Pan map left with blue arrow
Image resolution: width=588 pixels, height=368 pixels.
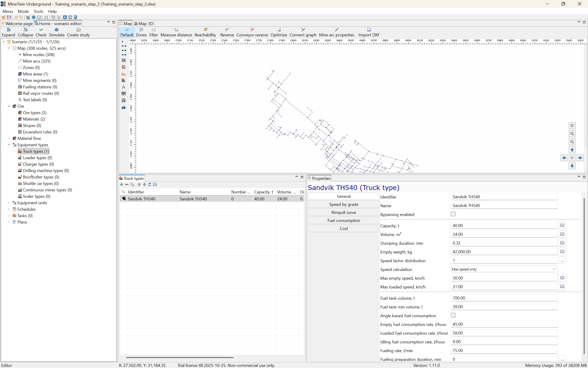click(x=564, y=158)
